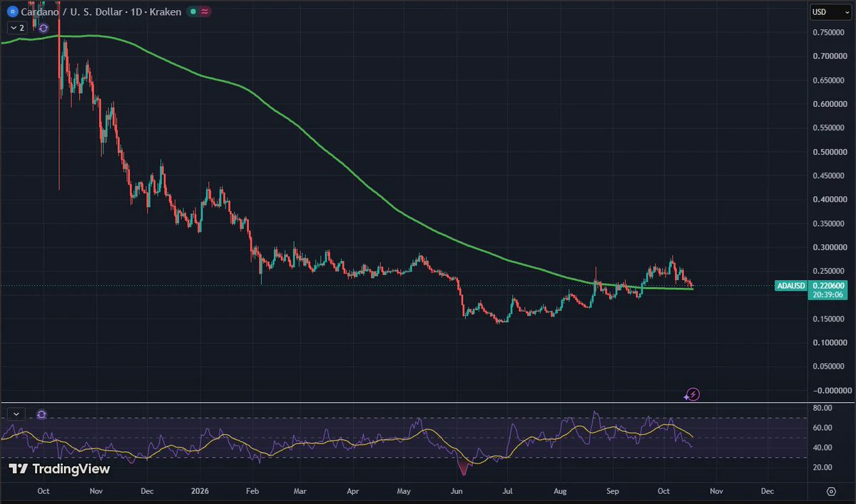Viewport: 856px width, 504px height.
Task: Click the purple lightning bolt icon
Action: 692,394
